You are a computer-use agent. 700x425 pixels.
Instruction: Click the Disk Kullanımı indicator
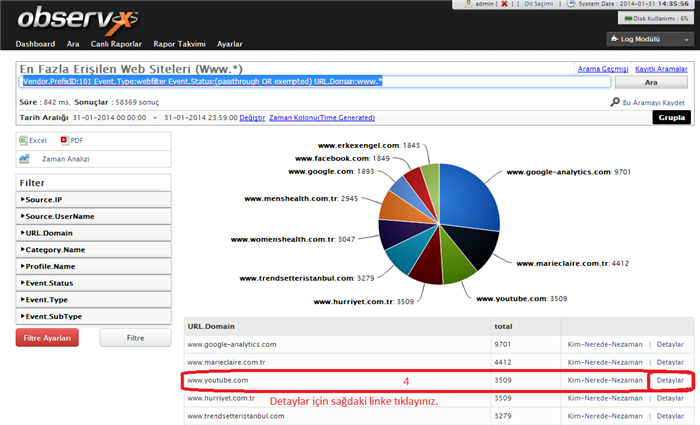(x=656, y=18)
